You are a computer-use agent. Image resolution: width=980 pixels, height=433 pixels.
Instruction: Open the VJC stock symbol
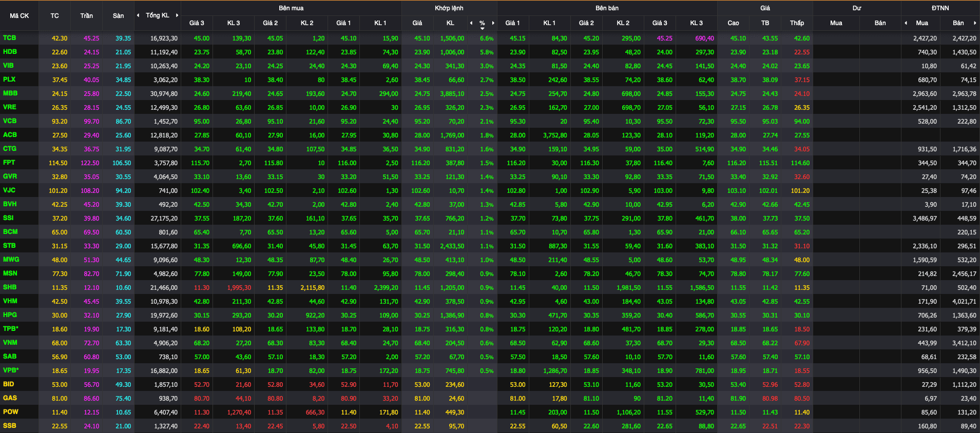click(9, 190)
